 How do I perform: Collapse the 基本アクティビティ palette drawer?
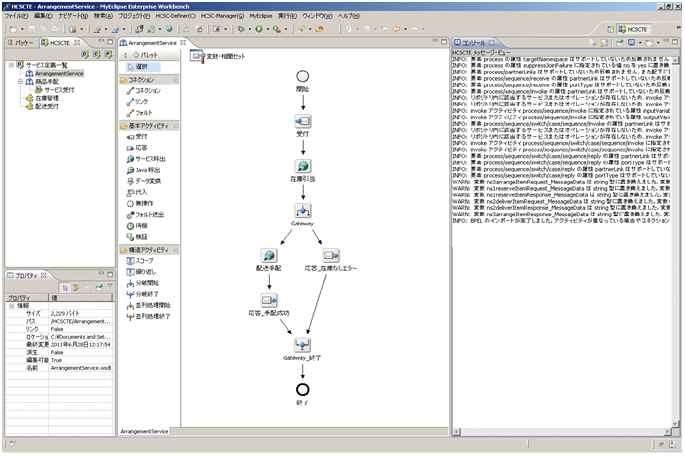point(149,127)
